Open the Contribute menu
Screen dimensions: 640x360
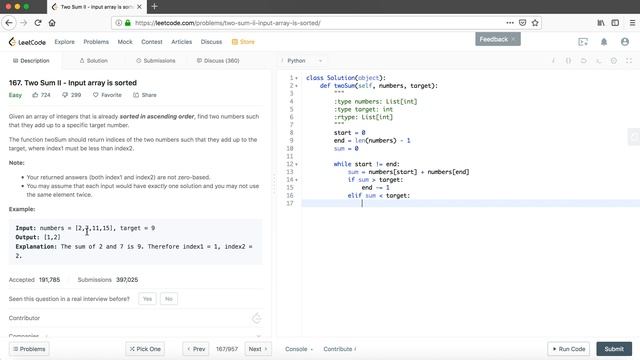[x=340, y=349]
